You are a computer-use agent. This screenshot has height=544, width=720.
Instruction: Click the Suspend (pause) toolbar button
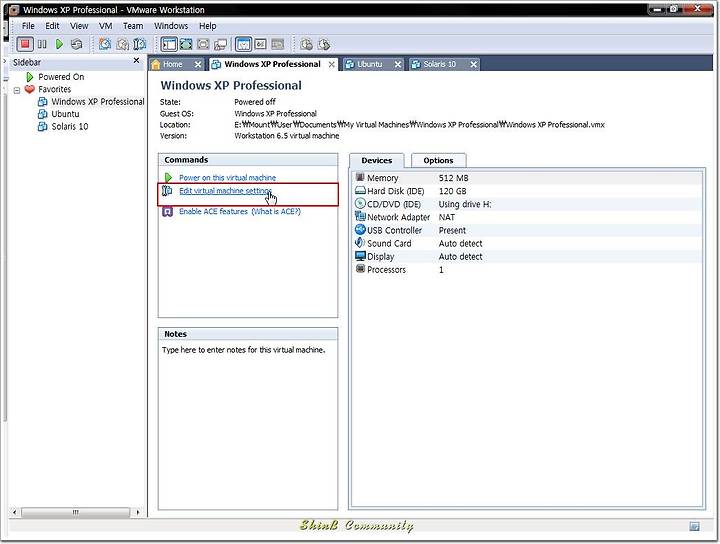pos(42,44)
